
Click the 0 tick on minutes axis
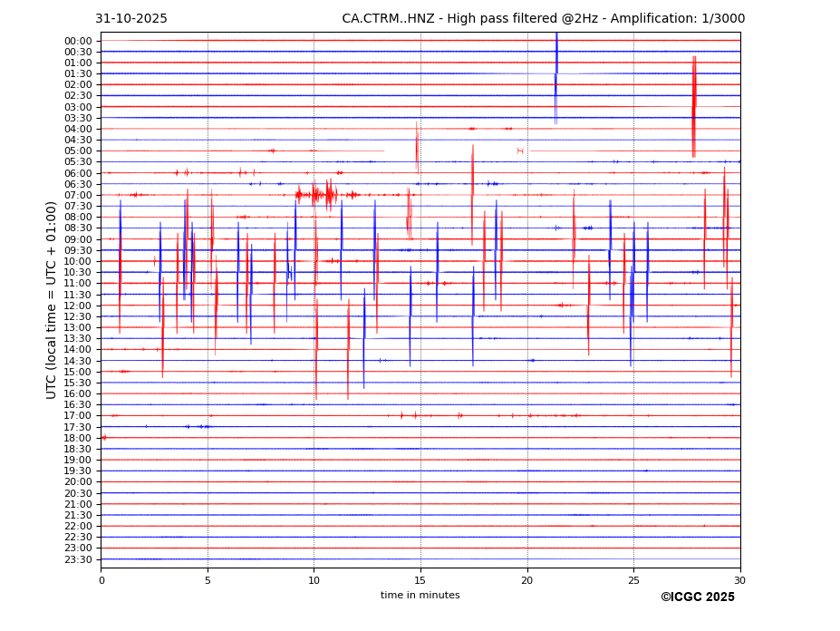coord(101,580)
